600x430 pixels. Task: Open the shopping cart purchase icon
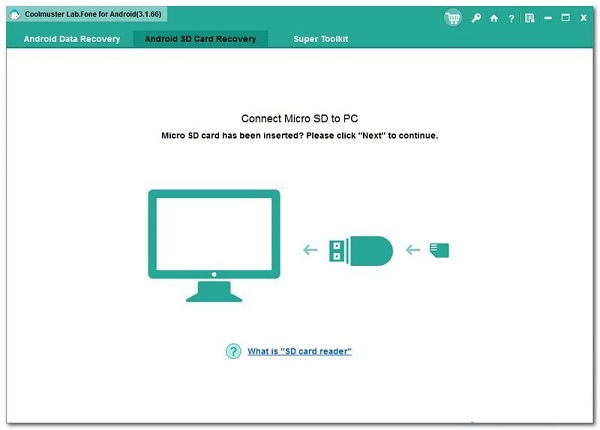click(x=453, y=17)
